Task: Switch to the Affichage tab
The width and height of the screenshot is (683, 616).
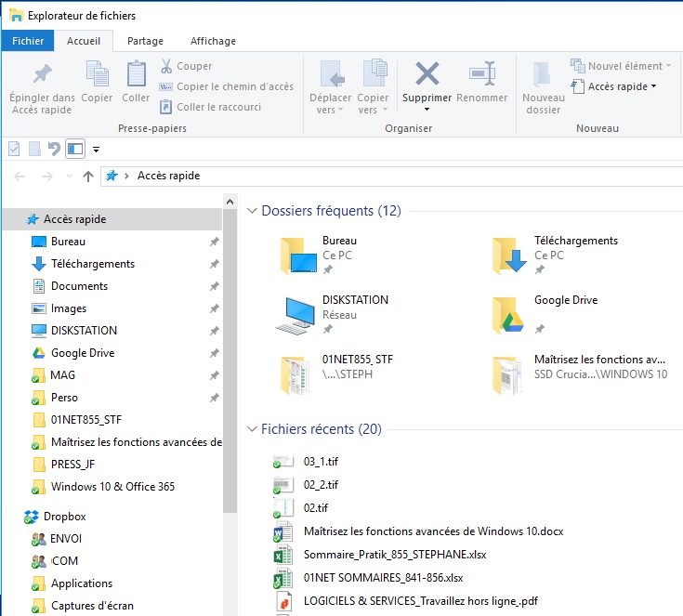Action: tap(213, 41)
